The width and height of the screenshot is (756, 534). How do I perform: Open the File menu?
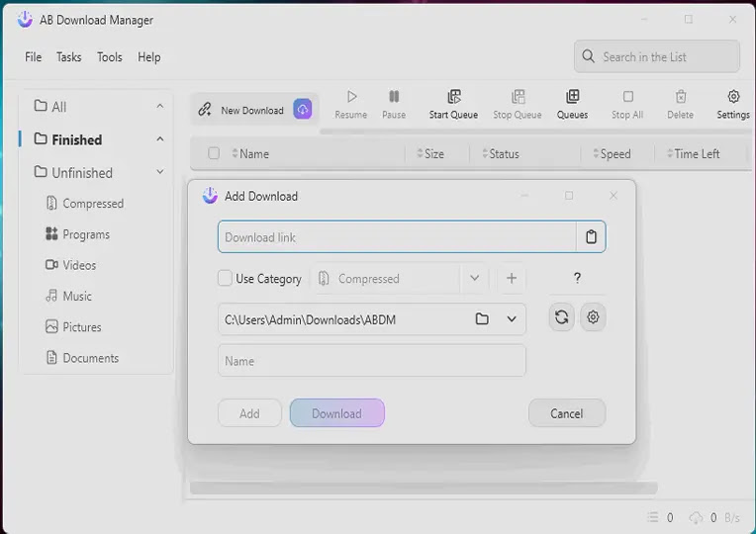tap(33, 57)
